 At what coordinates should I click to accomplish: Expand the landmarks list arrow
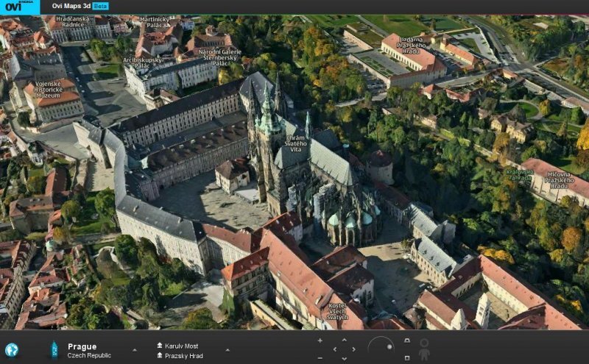pos(228,350)
